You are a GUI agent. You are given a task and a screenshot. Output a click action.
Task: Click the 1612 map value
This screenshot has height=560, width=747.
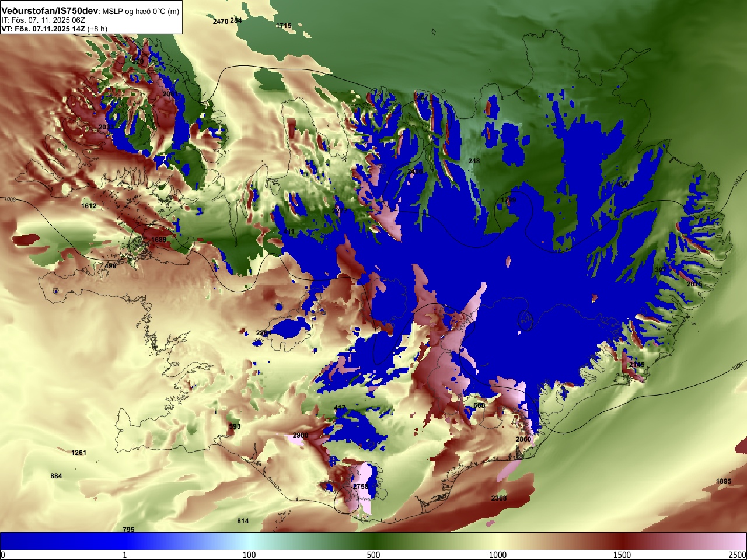pyautogui.click(x=89, y=206)
